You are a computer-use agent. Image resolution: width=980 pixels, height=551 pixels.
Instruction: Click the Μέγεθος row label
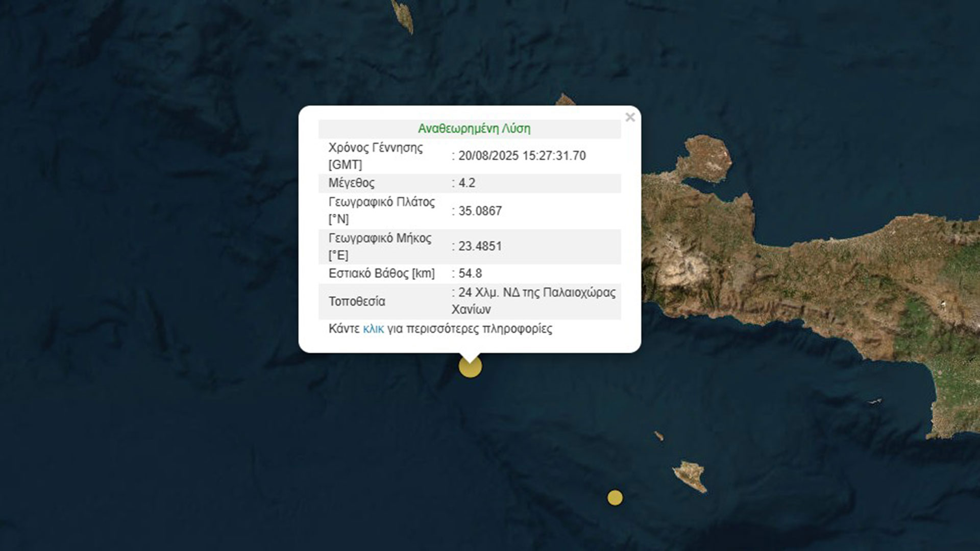(351, 183)
